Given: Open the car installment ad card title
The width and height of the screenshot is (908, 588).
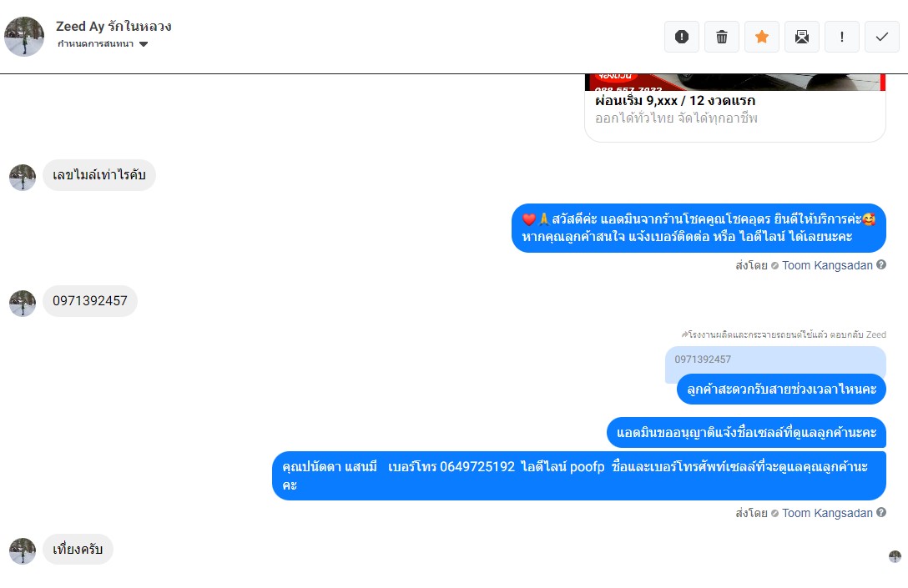Looking at the screenshot, I should [675, 101].
